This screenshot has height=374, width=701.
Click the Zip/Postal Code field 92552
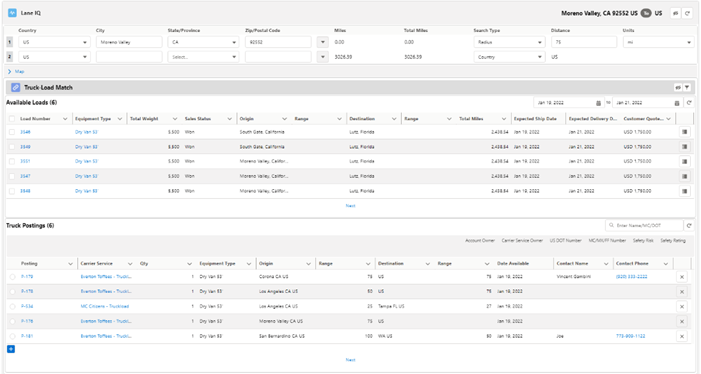click(278, 42)
